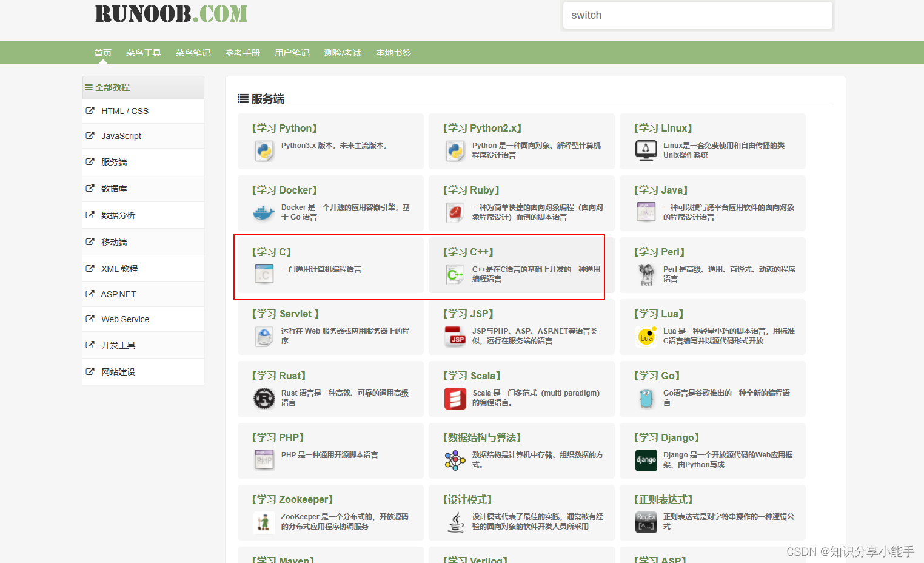
Task: Click the Linux monitor icon
Action: coord(646,150)
